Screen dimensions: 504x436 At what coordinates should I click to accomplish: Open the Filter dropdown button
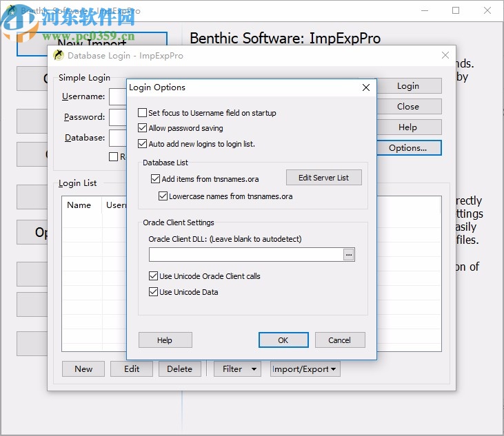pos(237,369)
